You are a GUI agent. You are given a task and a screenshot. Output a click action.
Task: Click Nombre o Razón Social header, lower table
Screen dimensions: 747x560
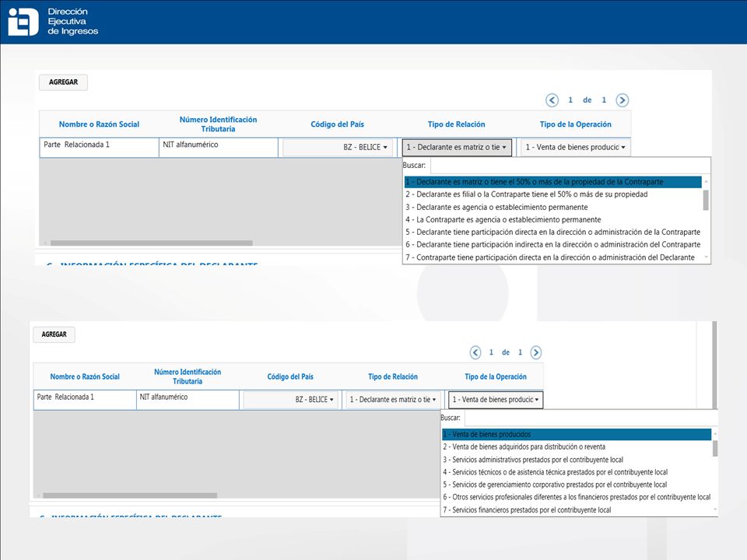click(x=85, y=376)
